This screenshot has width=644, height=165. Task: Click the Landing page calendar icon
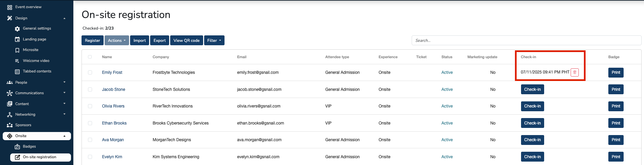17,39
